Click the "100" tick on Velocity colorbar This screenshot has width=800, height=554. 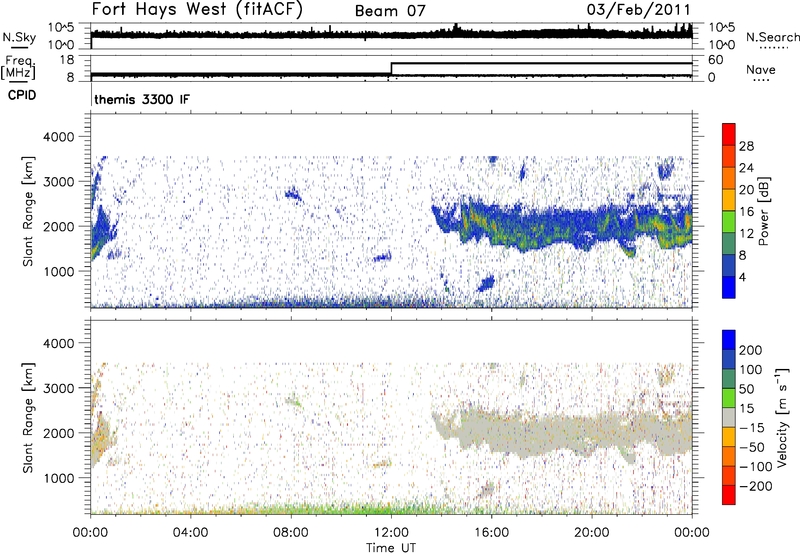click(x=751, y=370)
